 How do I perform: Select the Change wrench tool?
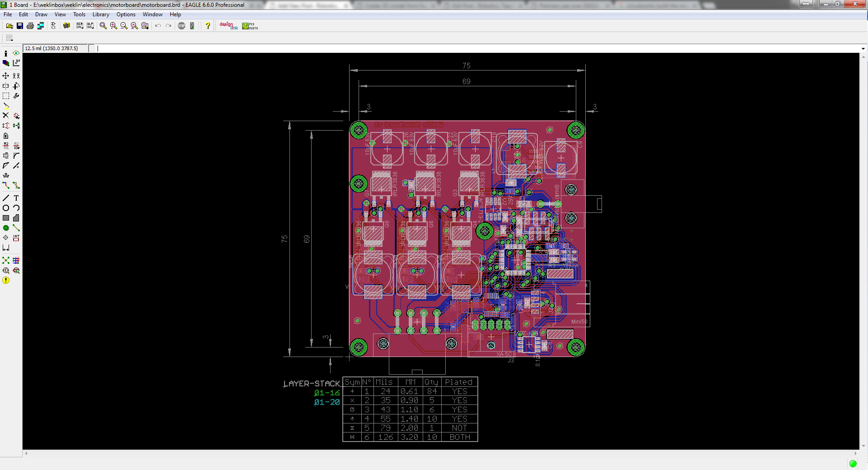16,96
